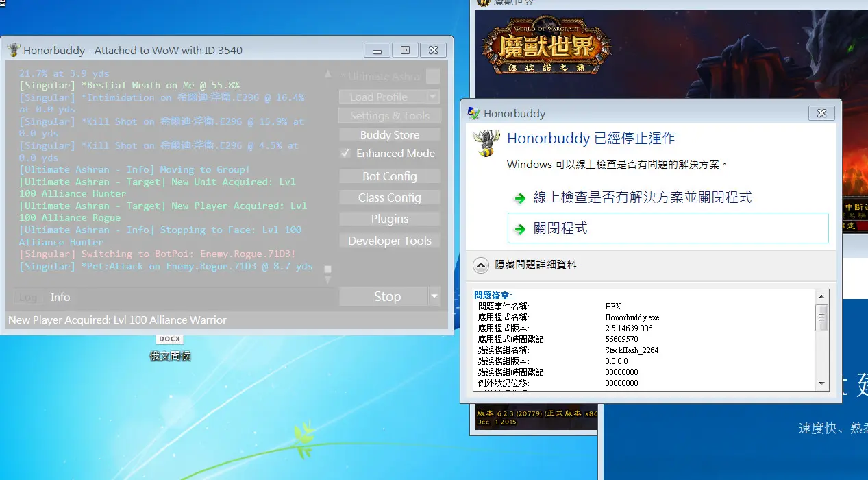Open Developer Tools

pyautogui.click(x=390, y=241)
